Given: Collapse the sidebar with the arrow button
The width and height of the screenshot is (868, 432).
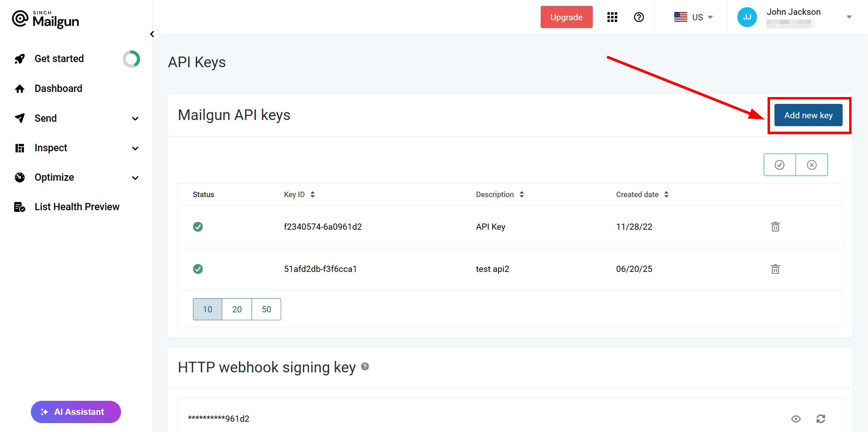Looking at the screenshot, I should pyautogui.click(x=153, y=34).
